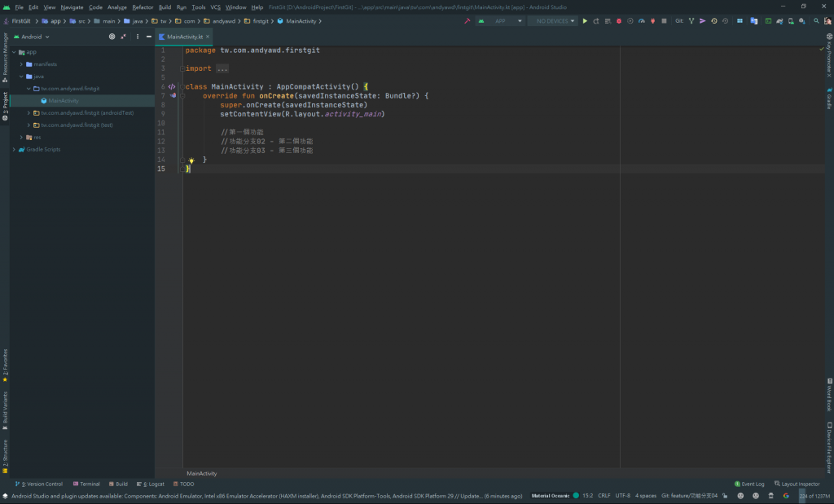Screen dimensions: 834x504
Task: Open Project panel options three-dot icon
Action: pyautogui.click(x=137, y=37)
